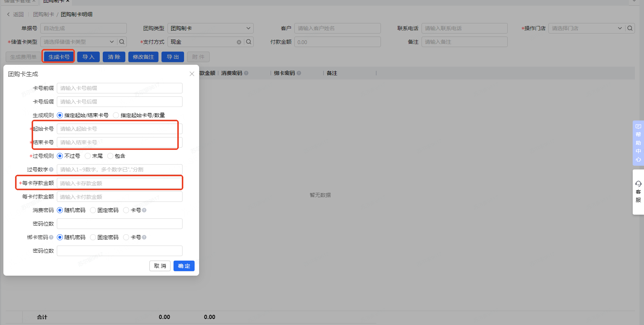
Task: Switch to the 储值卡管理 tab
Action: 17,1
